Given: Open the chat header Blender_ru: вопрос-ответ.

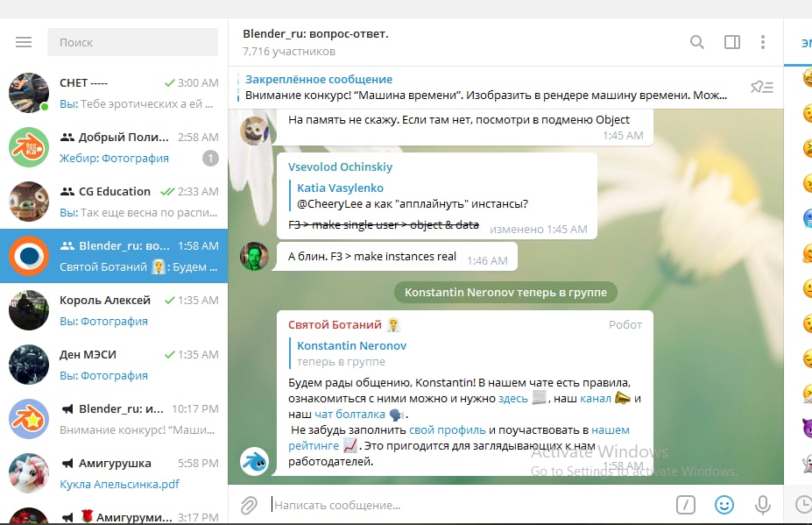Looking at the screenshot, I should pos(315,33).
